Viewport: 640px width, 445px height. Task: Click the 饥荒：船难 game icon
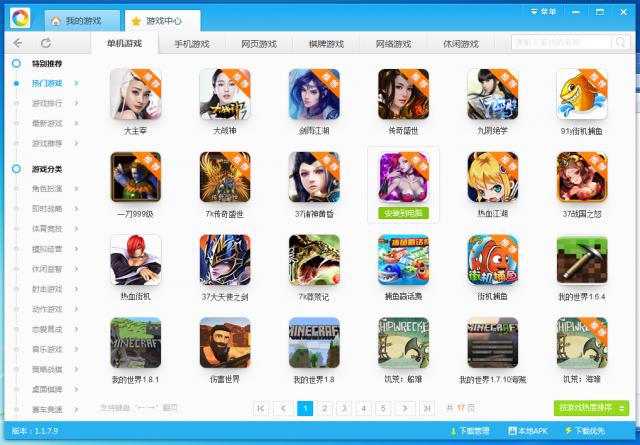point(403,343)
